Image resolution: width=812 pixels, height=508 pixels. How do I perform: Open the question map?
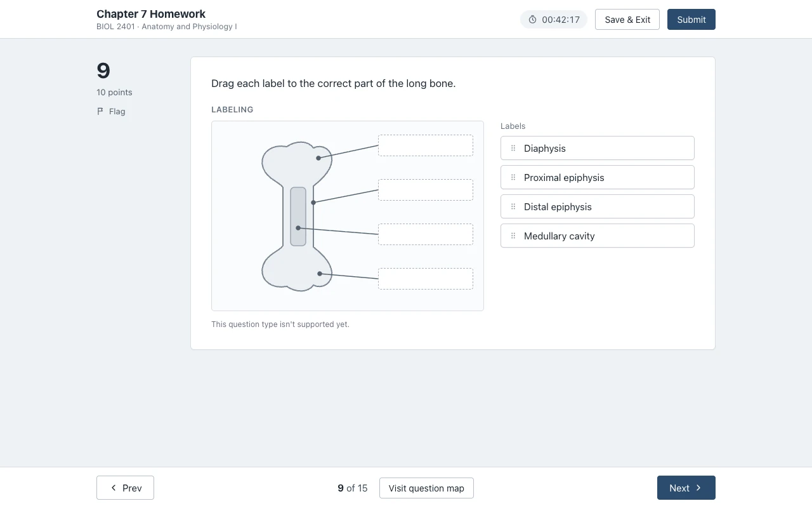(x=426, y=488)
